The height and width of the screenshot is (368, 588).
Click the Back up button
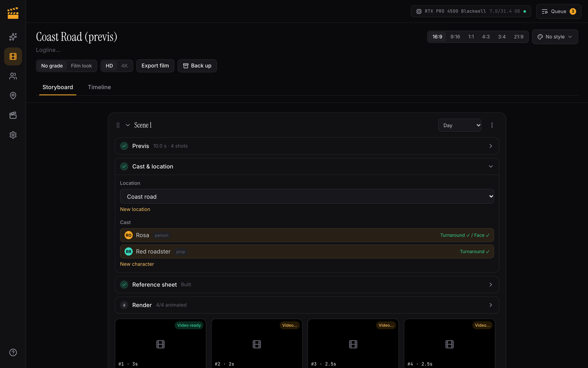click(197, 66)
